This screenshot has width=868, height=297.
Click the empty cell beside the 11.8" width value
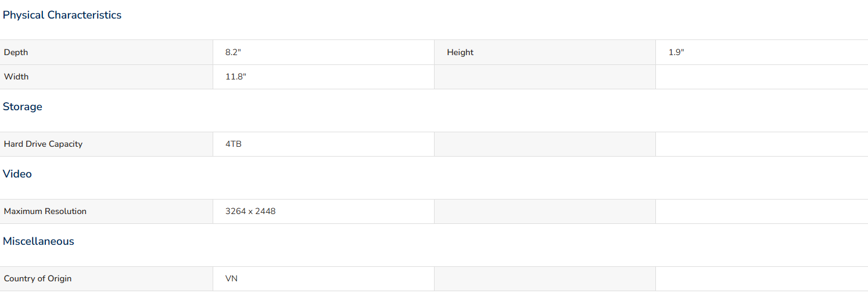click(545, 77)
